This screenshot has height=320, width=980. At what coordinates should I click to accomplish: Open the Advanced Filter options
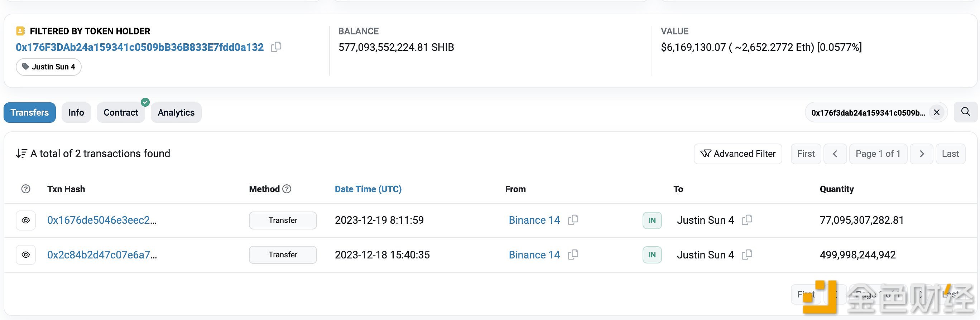738,154
